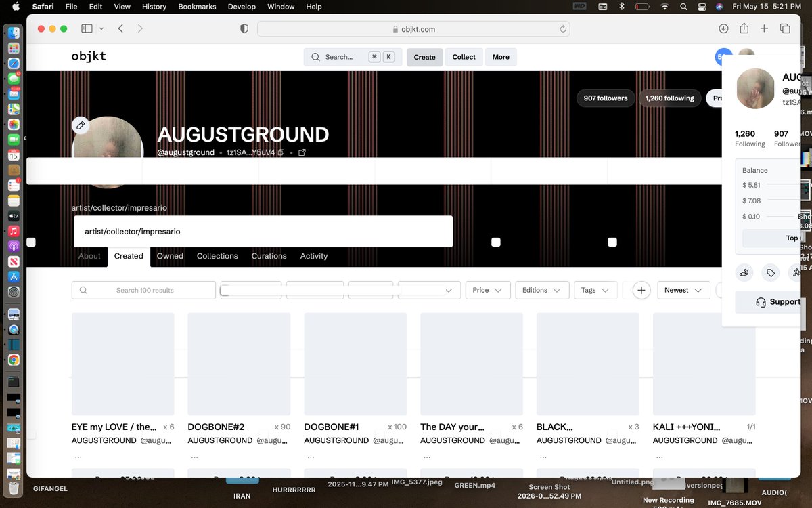Viewport: 812px width, 508px height.
Task: Click the 1,260 following pill
Action: (670, 98)
